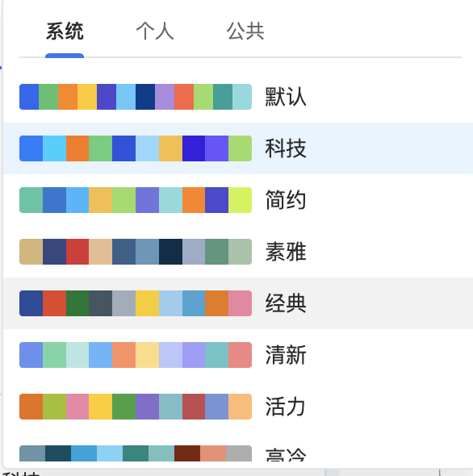Click the 活力 palette color strip

pos(136,407)
